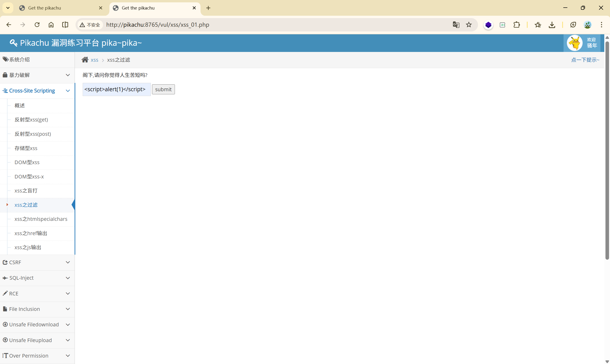Open the translate page icon
The image size is (610, 364).
(456, 25)
